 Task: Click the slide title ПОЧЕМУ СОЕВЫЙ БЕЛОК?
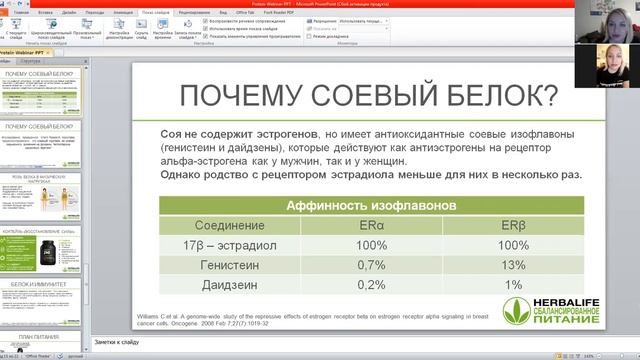point(369,96)
